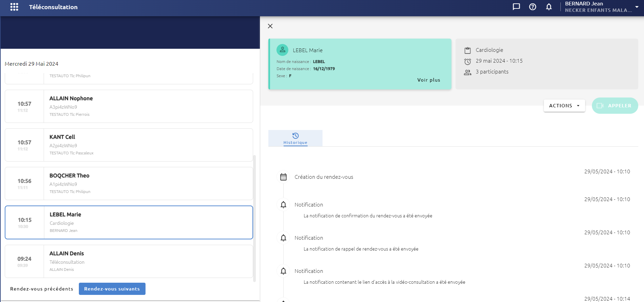Click TESTAUTO Tlc Pascaleux under KANT Cell

(71, 153)
